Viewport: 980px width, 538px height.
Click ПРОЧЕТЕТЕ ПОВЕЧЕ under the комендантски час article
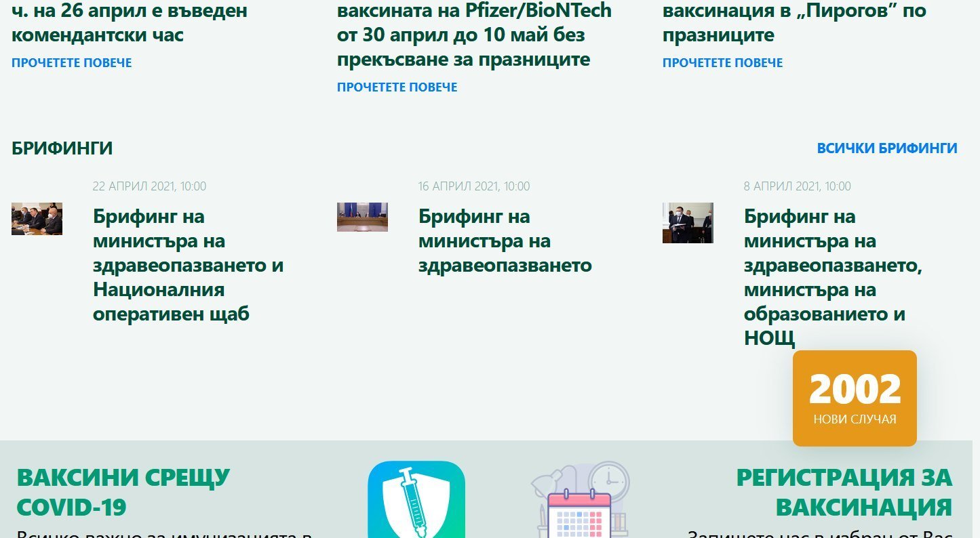tap(71, 63)
